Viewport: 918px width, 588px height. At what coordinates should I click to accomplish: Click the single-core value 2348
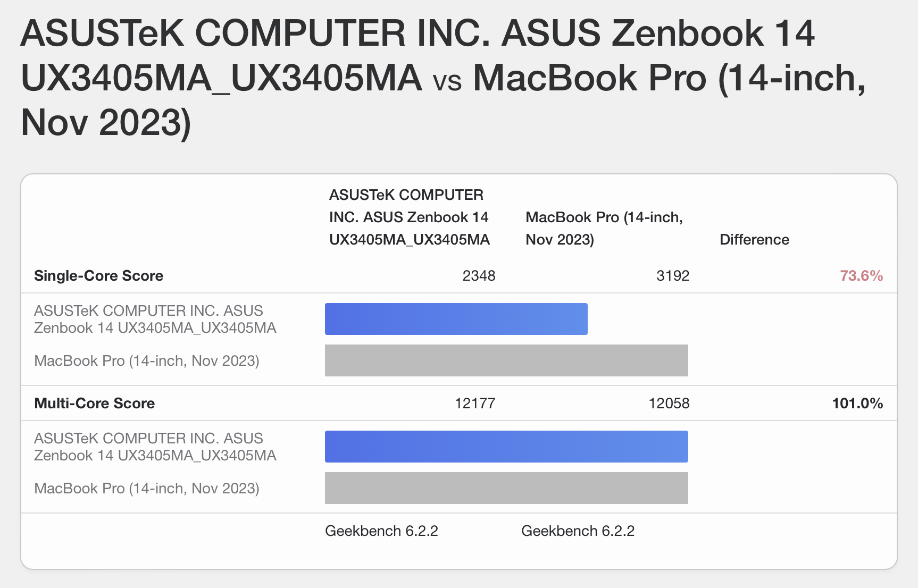479,276
